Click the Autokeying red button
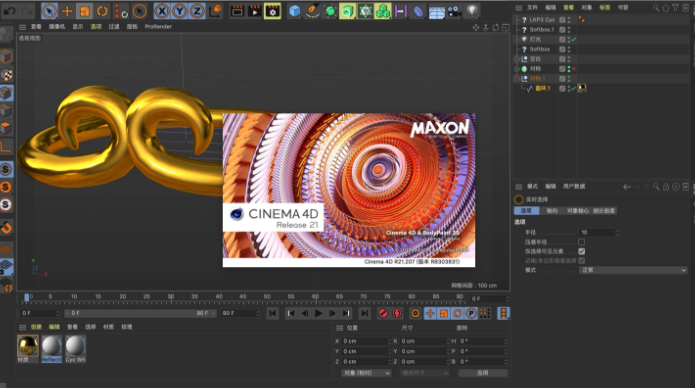 (397, 314)
